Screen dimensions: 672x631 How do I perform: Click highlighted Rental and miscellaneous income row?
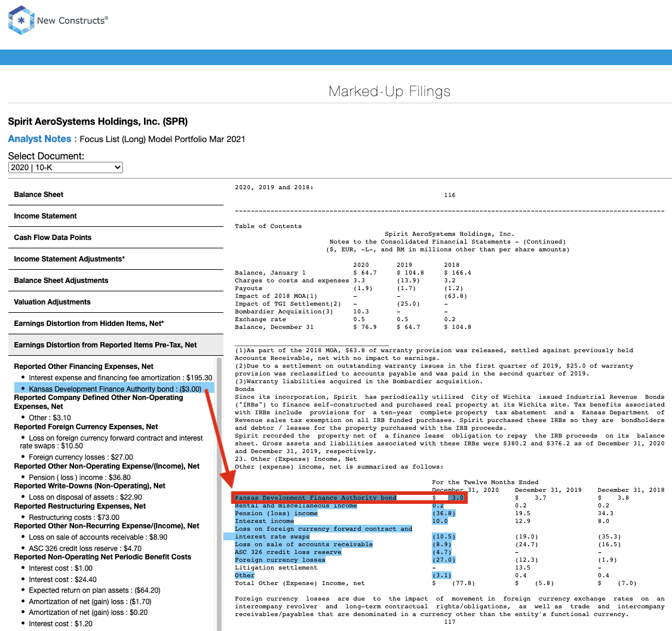(x=296, y=506)
